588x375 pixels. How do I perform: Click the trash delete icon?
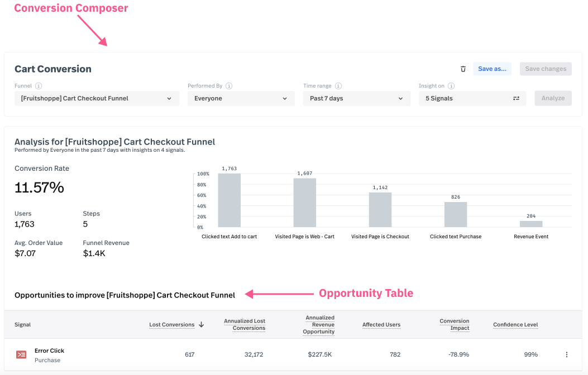(463, 69)
